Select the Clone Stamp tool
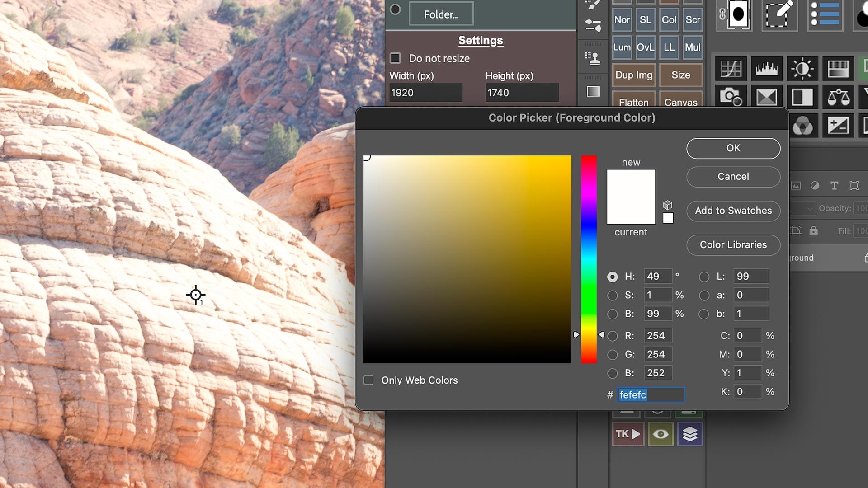 pyautogui.click(x=593, y=58)
